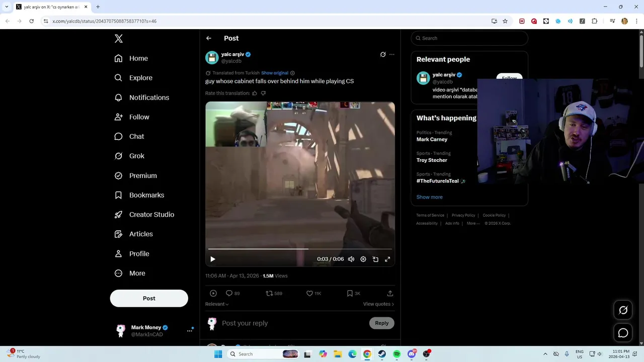Rate translation thumbs down

263,93
